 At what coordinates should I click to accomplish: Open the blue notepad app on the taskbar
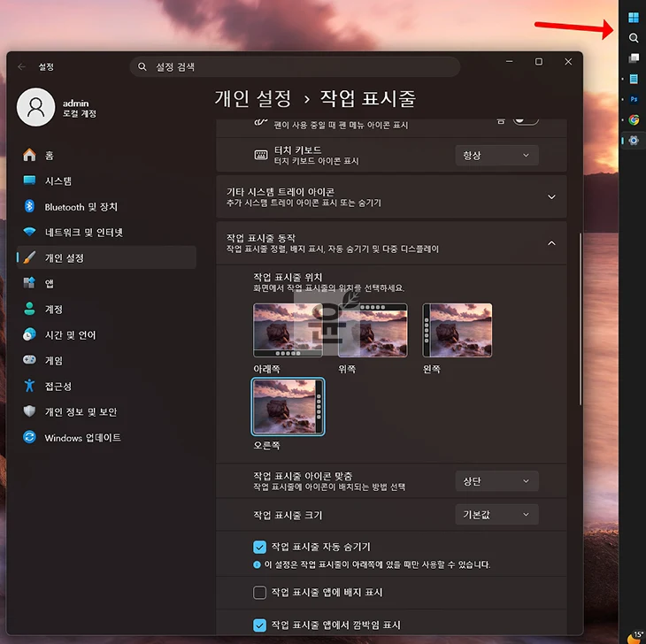pyautogui.click(x=634, y=79)
